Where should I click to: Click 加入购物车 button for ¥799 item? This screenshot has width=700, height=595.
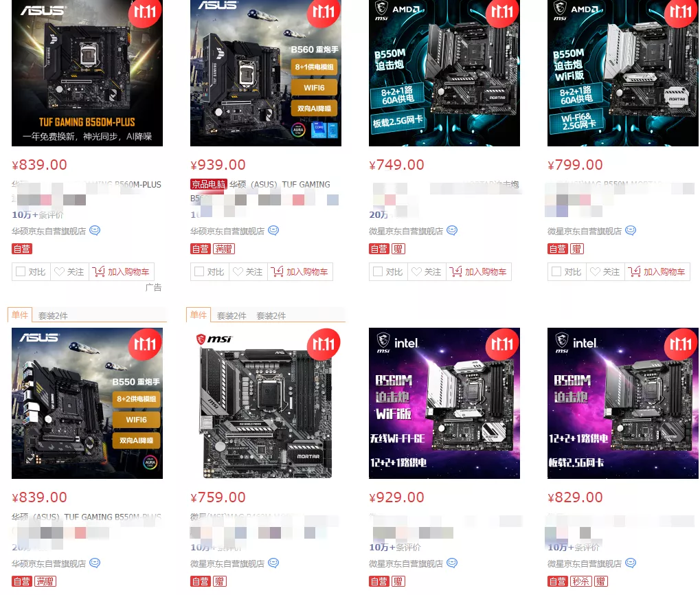coord(657,271)
